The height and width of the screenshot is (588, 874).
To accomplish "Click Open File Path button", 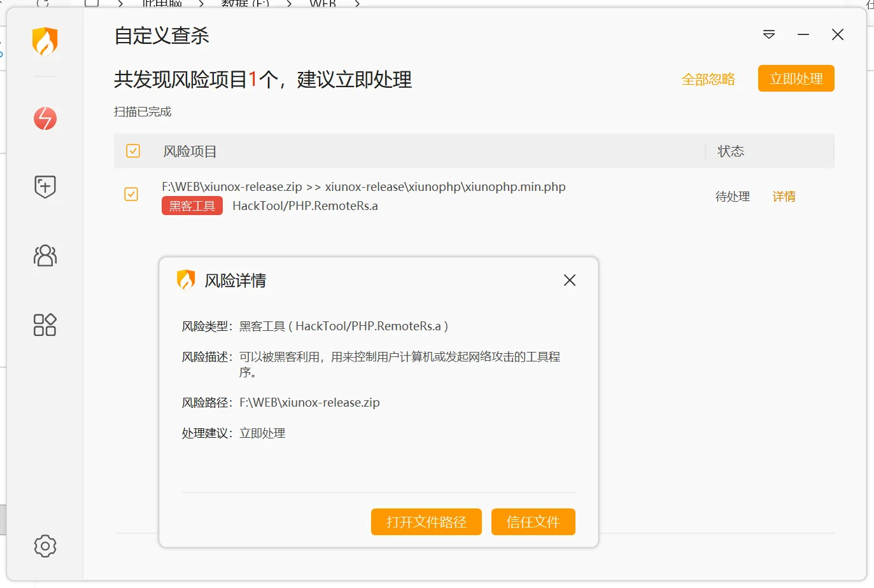I will [426, 522].
